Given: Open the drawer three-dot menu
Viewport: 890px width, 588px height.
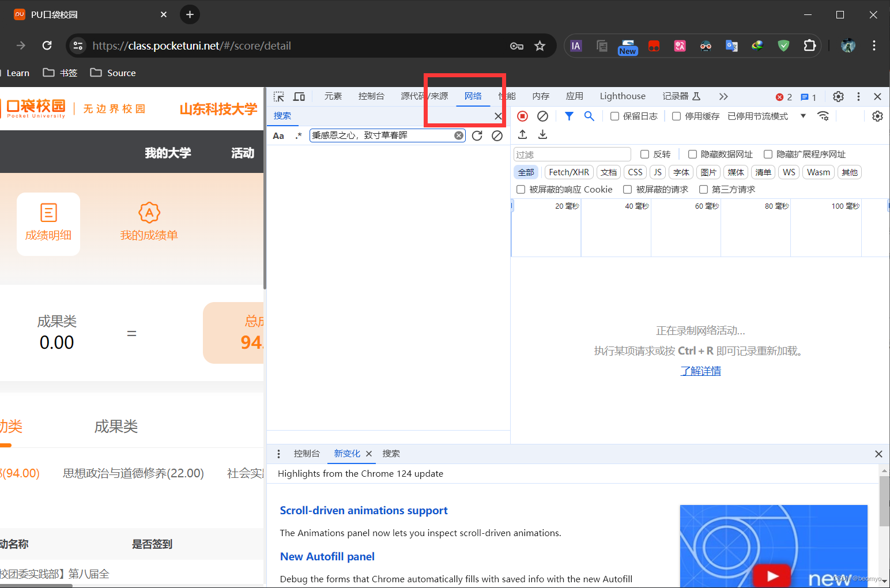Looking at the screenshot, I should coord(278,454).
